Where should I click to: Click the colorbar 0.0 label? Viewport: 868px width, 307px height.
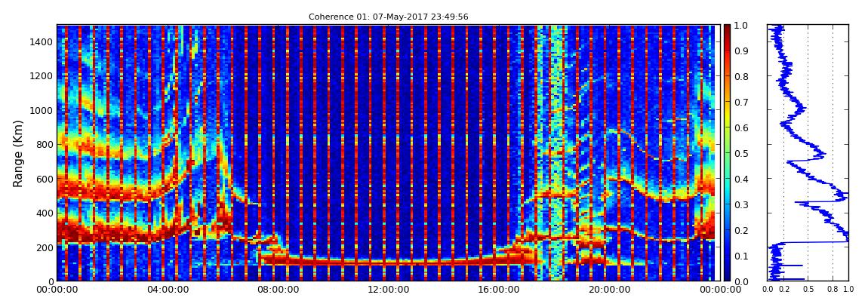pyautogui.click(x=742, y=281)
